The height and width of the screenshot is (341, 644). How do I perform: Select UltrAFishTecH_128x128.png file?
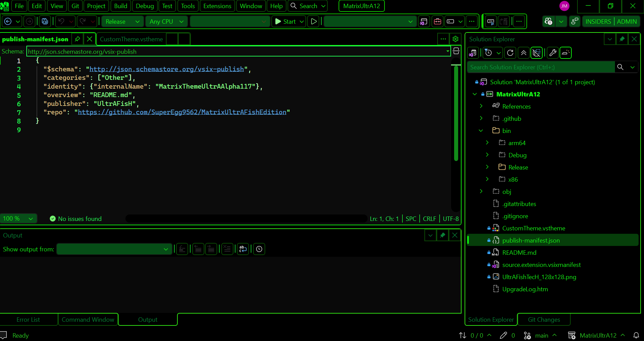[539, 277]
